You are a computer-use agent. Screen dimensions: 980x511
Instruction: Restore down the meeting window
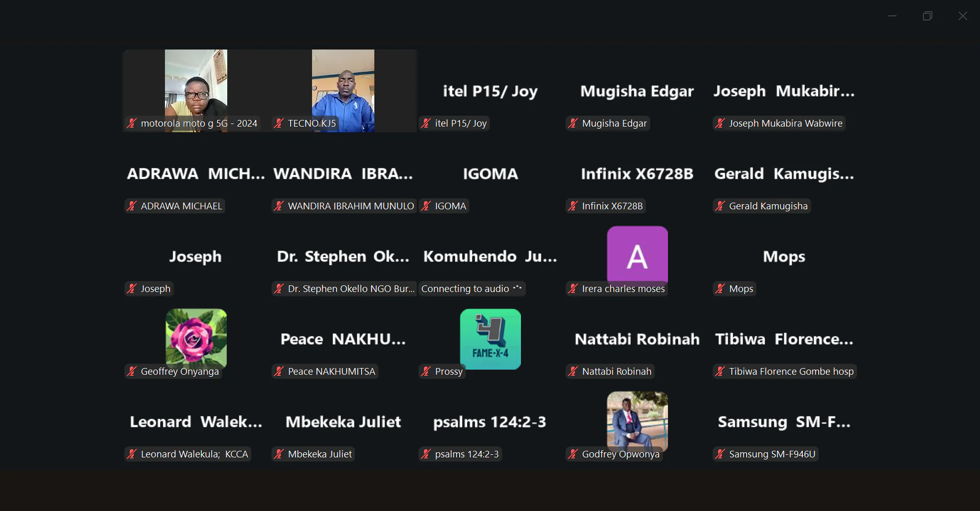(927, 16)
